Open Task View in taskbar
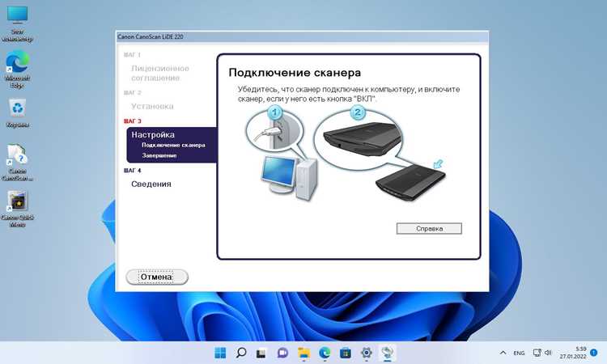Viewport: 607px width, 364px height. [x=261, y=353]
